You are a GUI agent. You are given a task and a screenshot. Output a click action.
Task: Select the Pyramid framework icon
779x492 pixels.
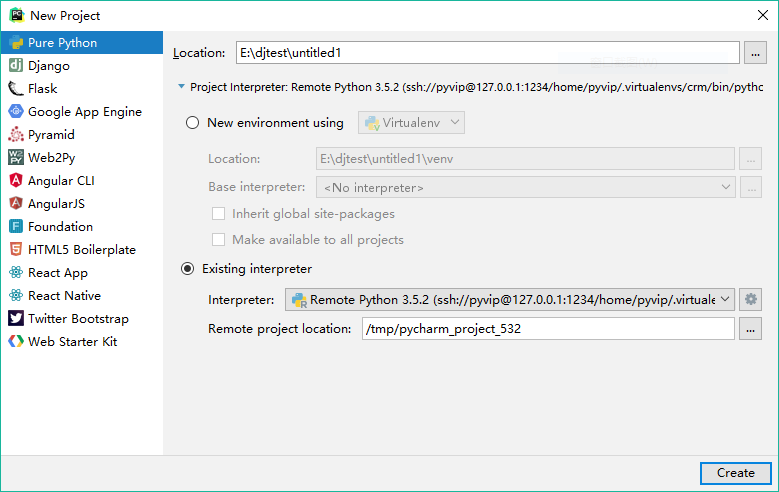(x=16, y=134)
